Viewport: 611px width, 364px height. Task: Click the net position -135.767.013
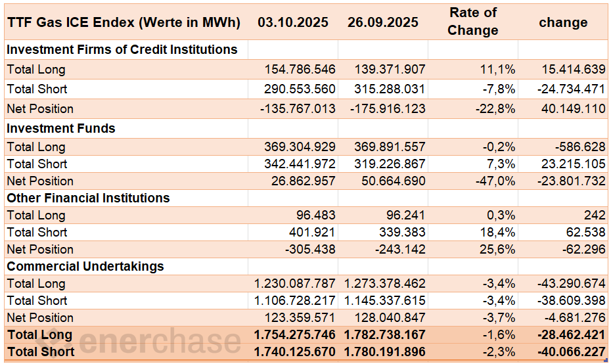point(298,108)
